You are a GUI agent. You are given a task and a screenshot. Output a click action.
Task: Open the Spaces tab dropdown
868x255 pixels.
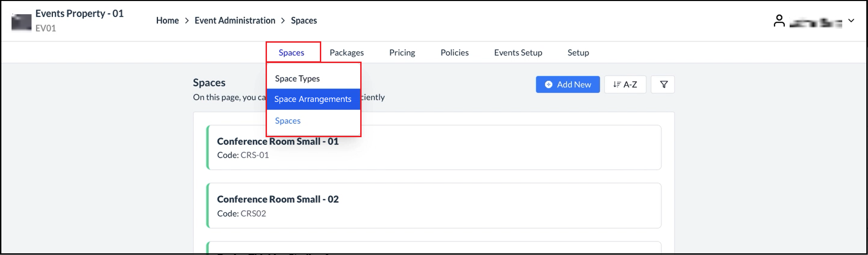tap(291, 52)
